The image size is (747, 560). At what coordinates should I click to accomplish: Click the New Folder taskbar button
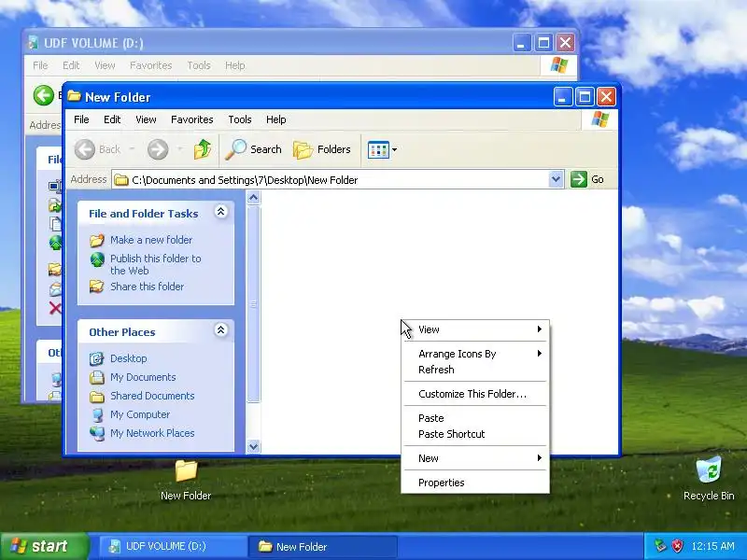pyautogui.click(x=323, y=546)
